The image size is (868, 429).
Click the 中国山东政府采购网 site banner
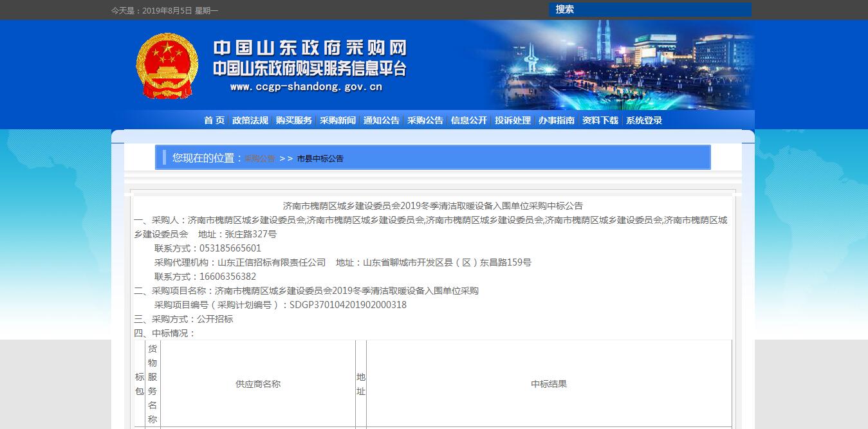pyautogui.click(x=311, y=47)
